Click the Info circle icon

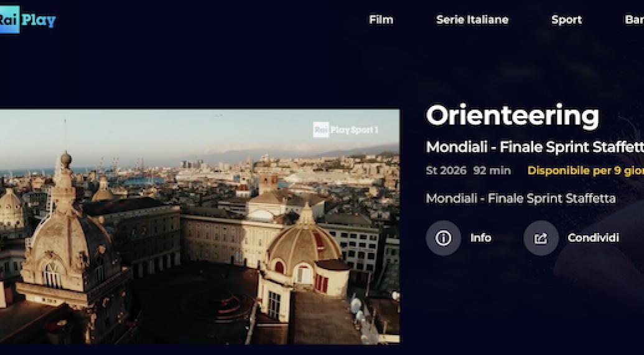point(443,238)
